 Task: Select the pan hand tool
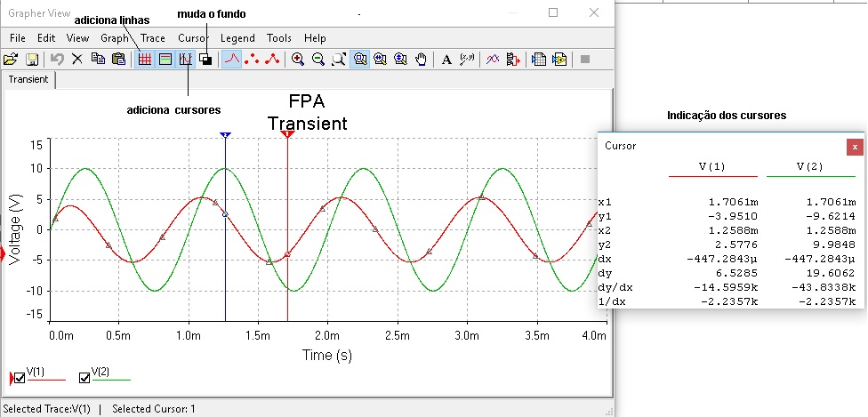[422, 60]
